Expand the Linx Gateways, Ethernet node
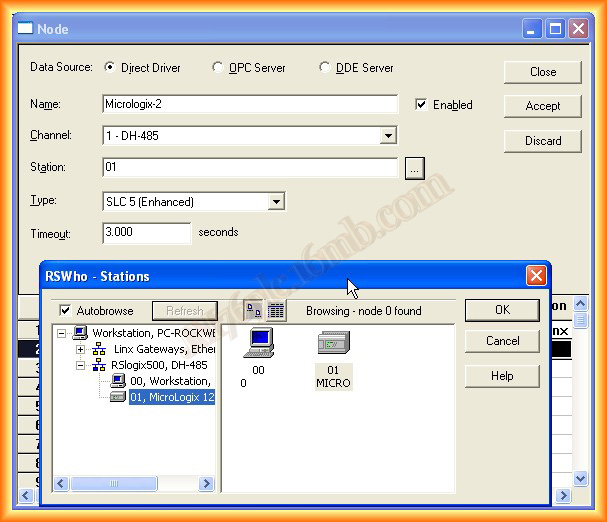Screen dimensions: 607x522 click(81, 350)
